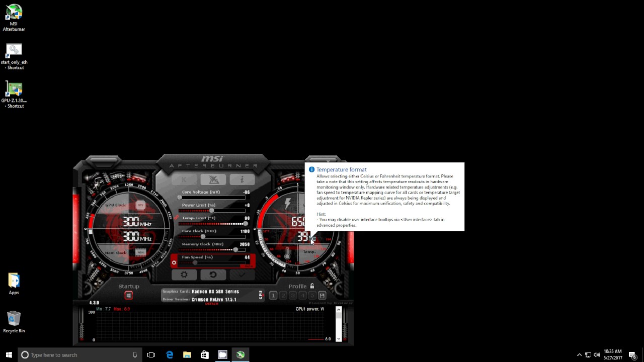Open the Apps folder on desktop
644x362 pixels.
click(14, 284)
